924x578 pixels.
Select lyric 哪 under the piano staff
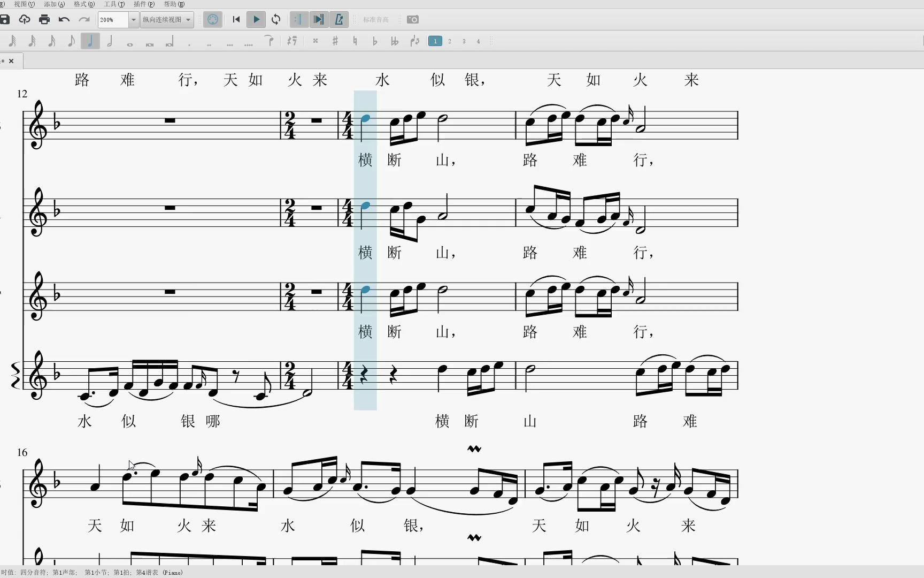pyautogui.click(x=213, y=421)
